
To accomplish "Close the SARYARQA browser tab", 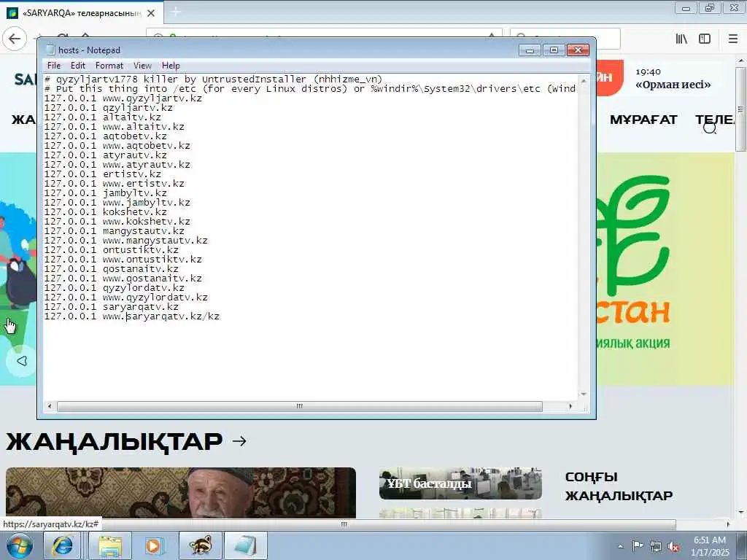I will [151, 13].
